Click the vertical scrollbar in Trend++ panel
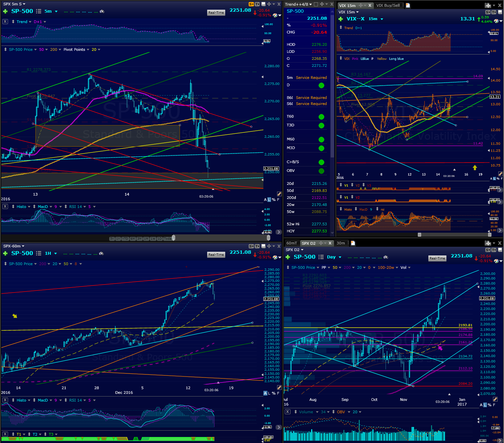The image size is (504, 443). [332, 86]
